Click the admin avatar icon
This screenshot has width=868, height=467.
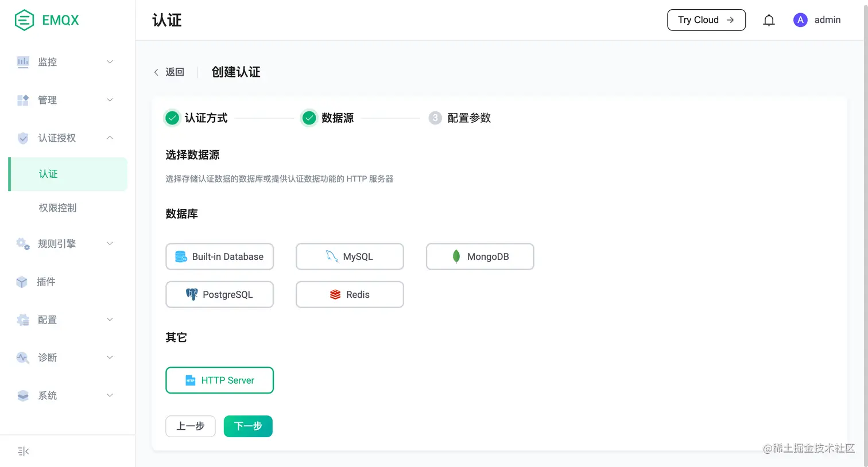pos(800,20)
